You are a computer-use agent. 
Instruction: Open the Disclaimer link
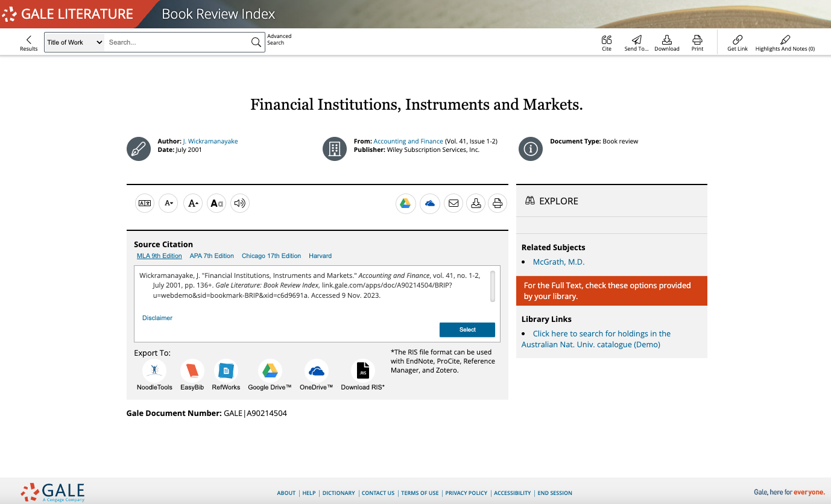click(157, 318)
